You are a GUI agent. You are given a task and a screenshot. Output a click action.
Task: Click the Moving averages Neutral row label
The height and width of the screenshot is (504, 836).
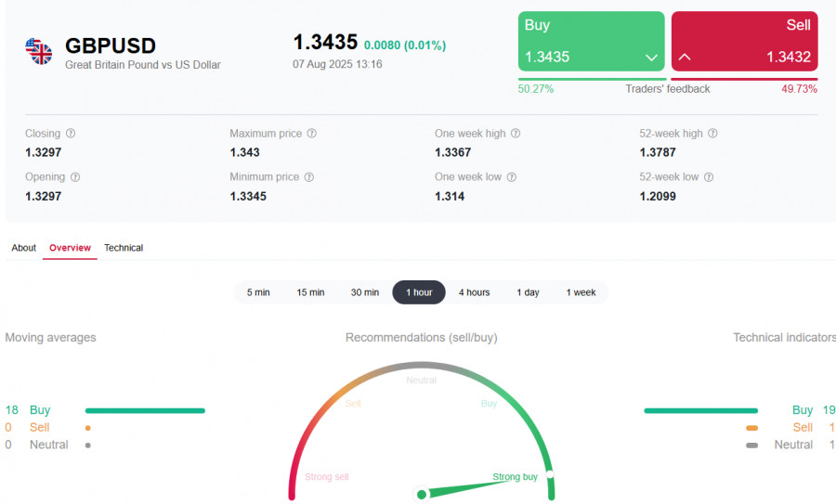(49, 445)
